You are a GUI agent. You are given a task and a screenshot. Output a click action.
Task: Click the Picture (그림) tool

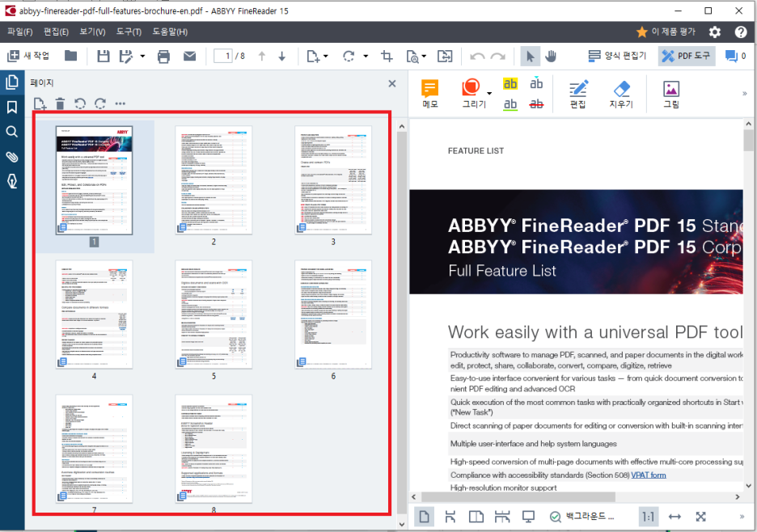pos(671,94)
